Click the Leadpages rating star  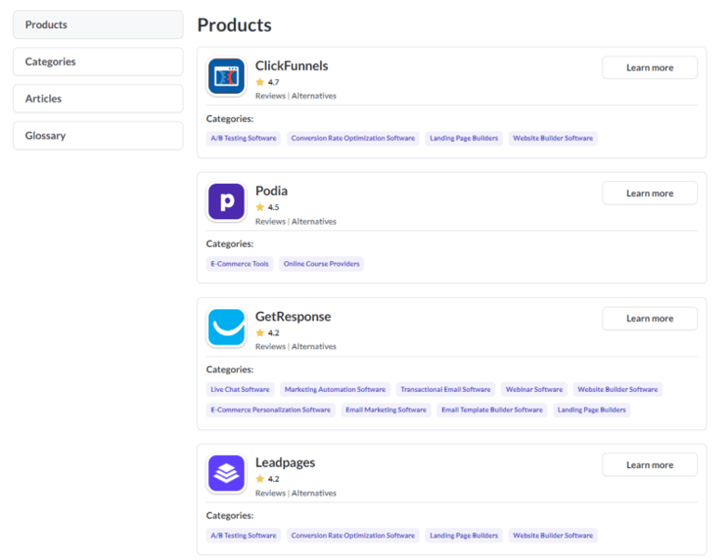coord(260,479)
